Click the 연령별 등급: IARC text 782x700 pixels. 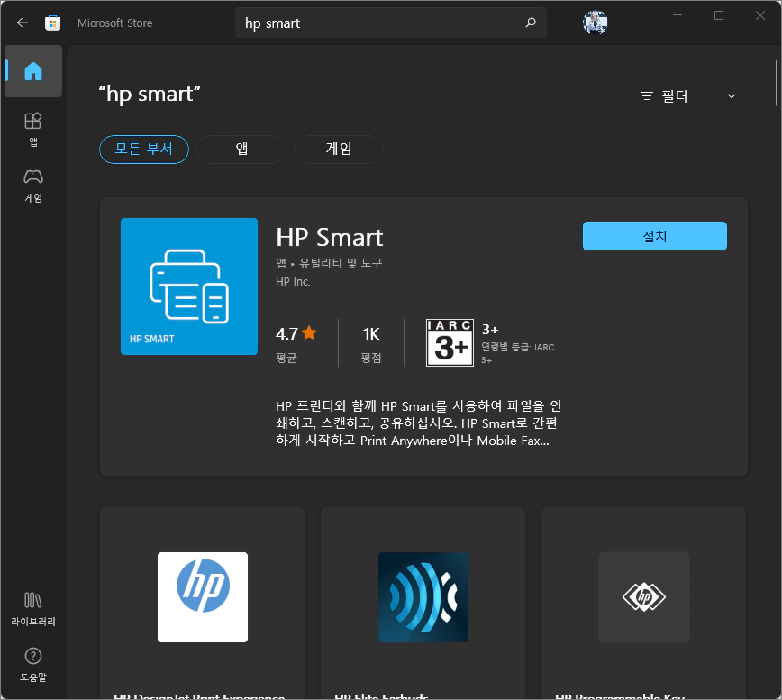(x=519, y=347)
